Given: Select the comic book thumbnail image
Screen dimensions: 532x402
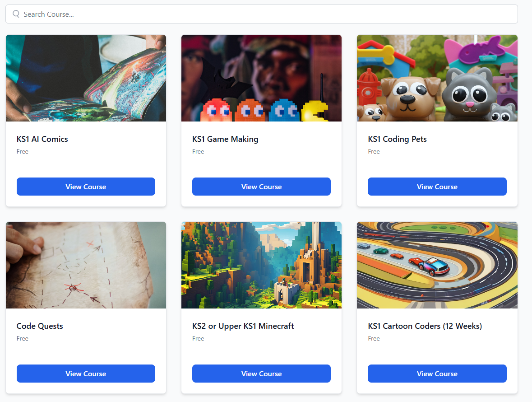Looking at the screenshot, I should point(86,78).
